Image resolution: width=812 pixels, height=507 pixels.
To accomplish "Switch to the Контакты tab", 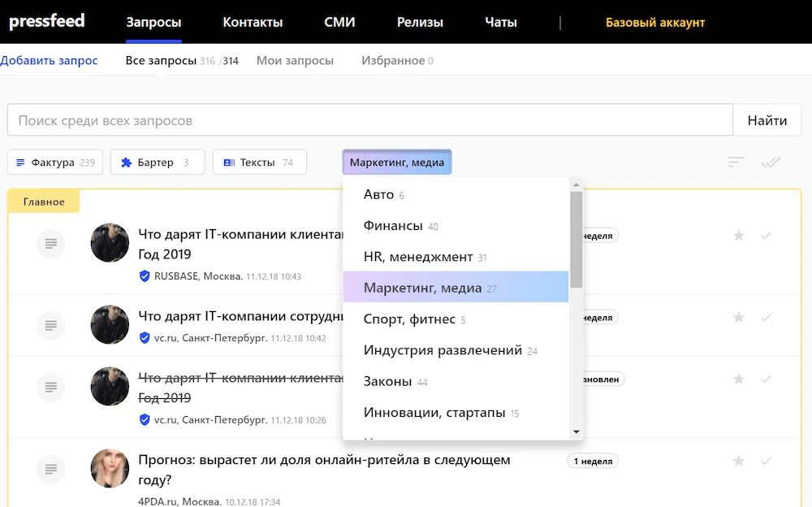I will (253, 22).
